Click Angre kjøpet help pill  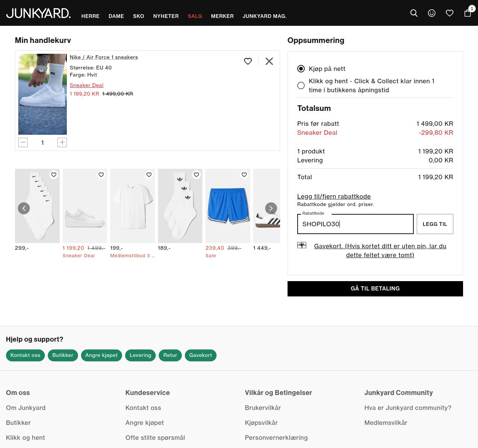tap(102, 355)
